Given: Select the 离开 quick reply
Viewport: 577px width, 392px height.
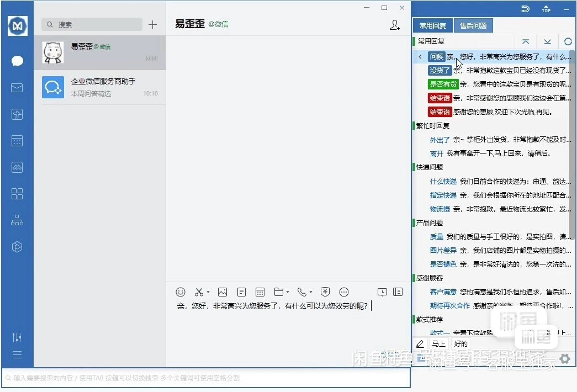Looking at the screenshot, I should coord(491,153).
